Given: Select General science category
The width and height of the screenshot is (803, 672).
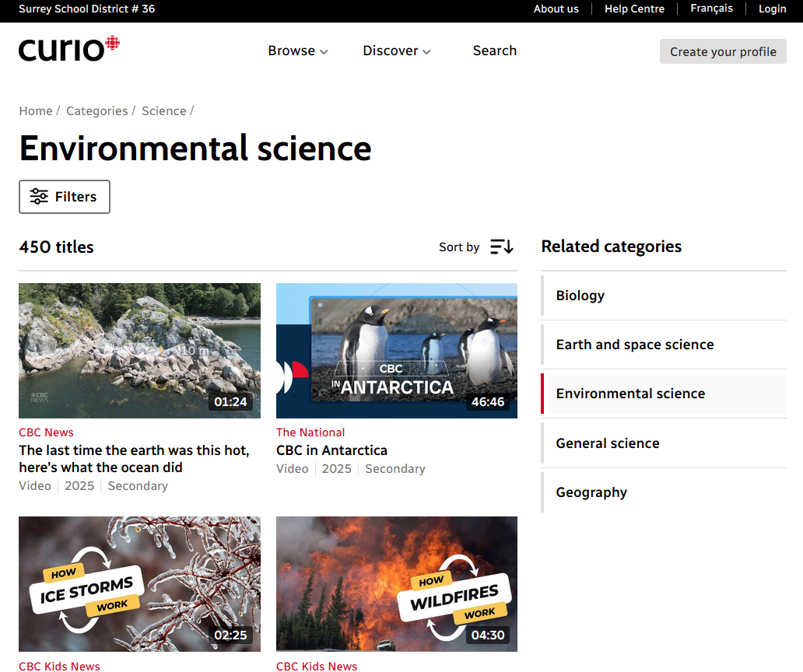Looking at the screenshot, I should (664, 443).
